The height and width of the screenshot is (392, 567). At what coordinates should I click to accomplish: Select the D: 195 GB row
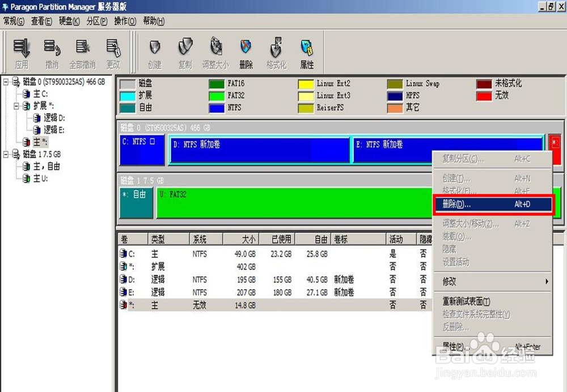276,280
